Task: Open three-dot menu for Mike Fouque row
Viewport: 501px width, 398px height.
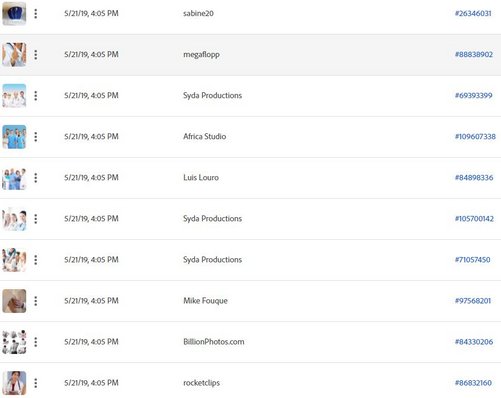Action: coord(36,301)
